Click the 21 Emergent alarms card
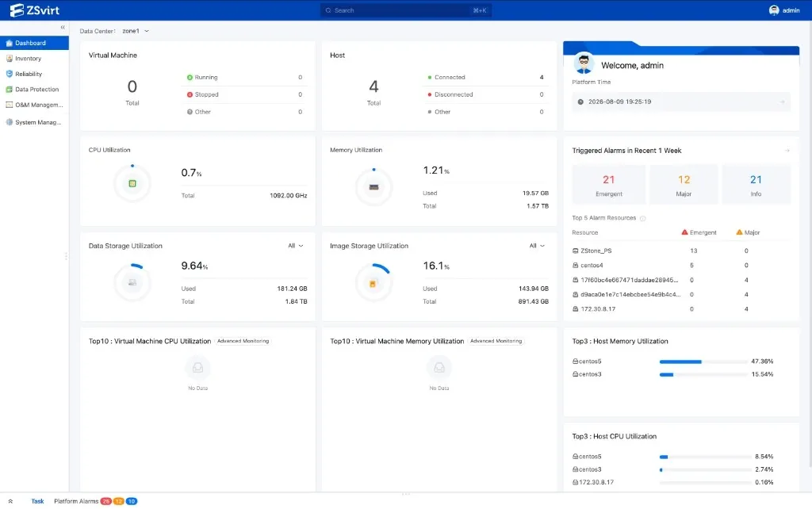This screenshot has width=812, height=509. point(608,185)
